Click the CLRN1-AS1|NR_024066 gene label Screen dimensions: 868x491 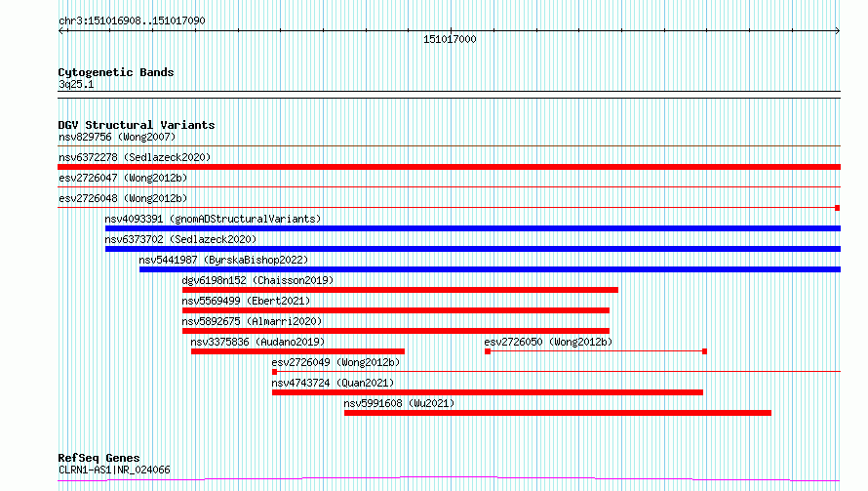coord(114,470)
